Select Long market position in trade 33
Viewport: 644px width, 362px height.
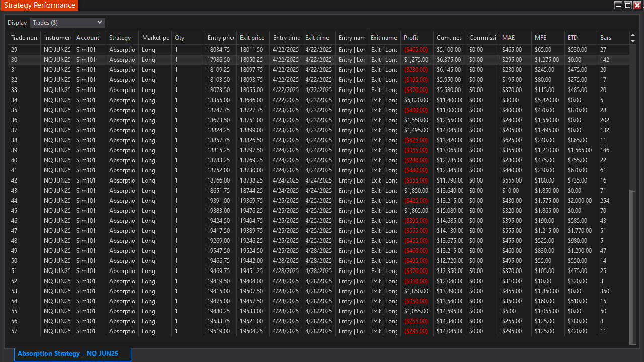pyautogui.click(x=155, y=90)
